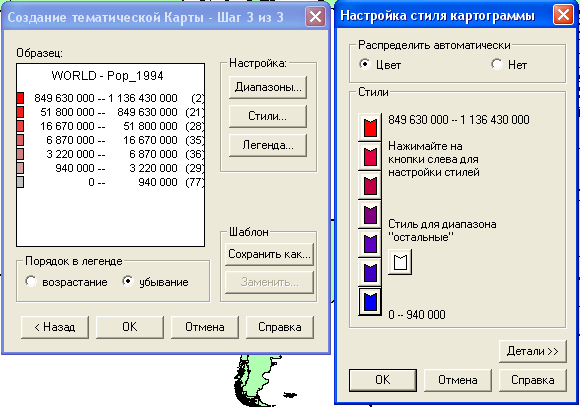The width and height of the screenshot is (580, 407).
Task: Click the 0 -- 940 000 label in Стили group
Action: pos(417,314)
